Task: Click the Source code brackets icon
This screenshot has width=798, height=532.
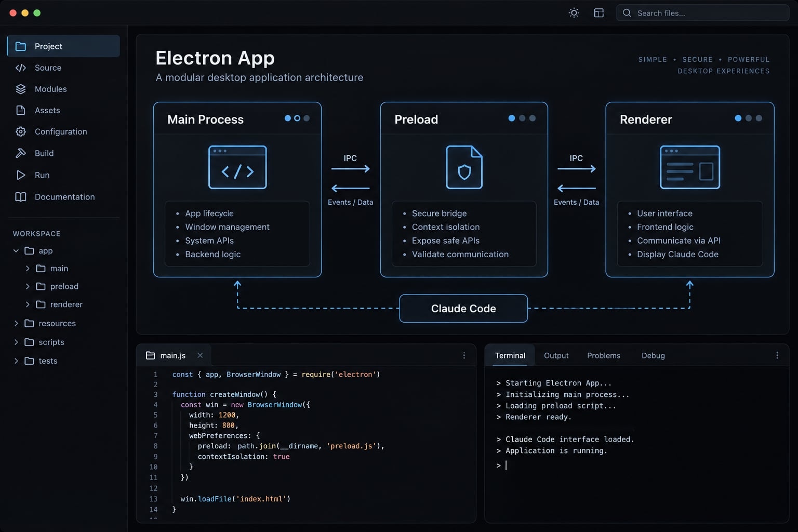Action: tap(21, 68)
